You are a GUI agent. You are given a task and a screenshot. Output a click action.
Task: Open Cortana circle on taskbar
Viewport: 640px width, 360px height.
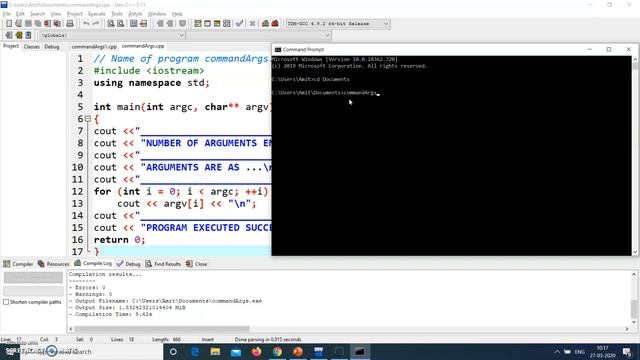coord(173,352)
